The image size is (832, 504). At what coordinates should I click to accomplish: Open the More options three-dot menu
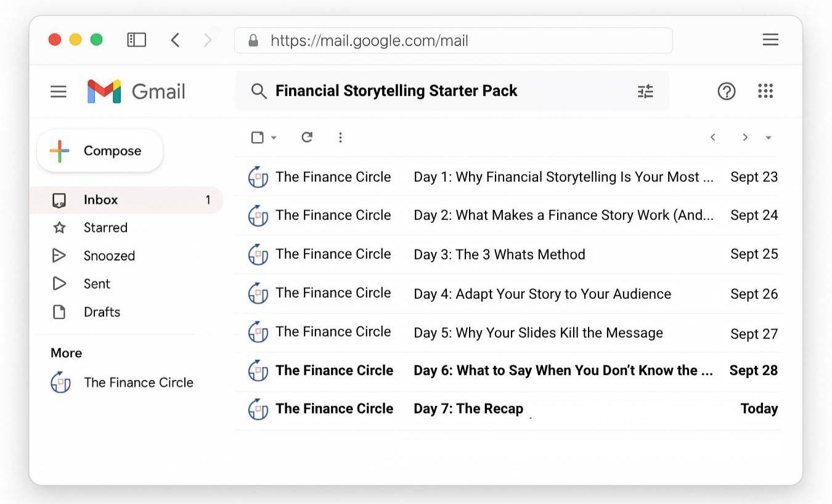pyautogui.click(x=340, y=137)
